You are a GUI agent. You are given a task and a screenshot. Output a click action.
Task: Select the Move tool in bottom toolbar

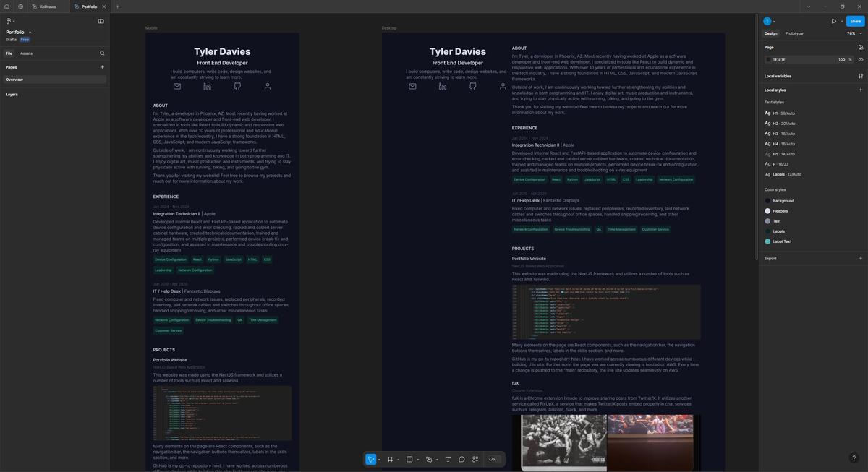coord(370,459)
